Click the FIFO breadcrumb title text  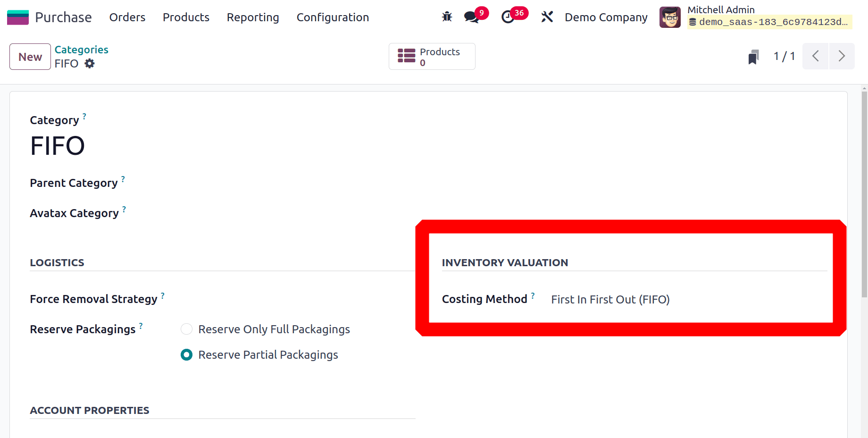click(66, 63)
